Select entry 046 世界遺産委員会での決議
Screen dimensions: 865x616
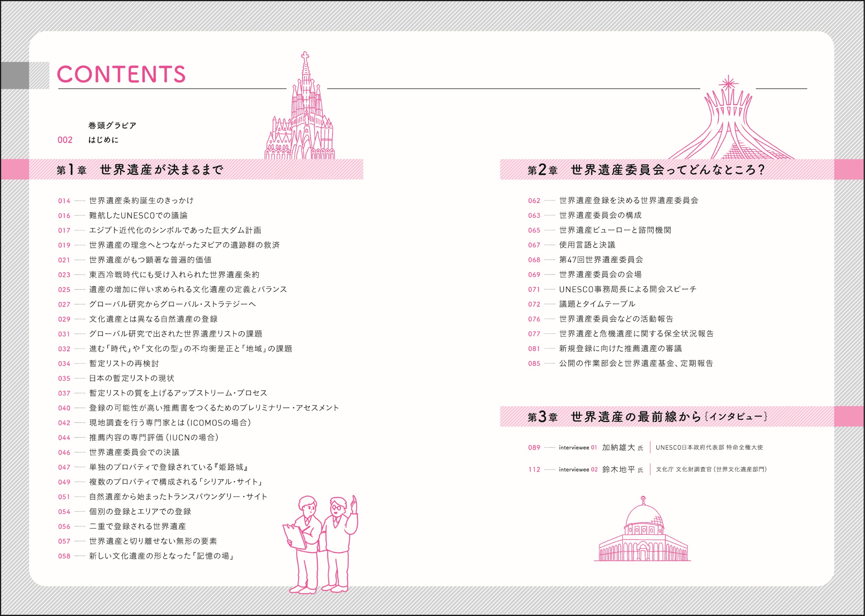tap(119, 452)
